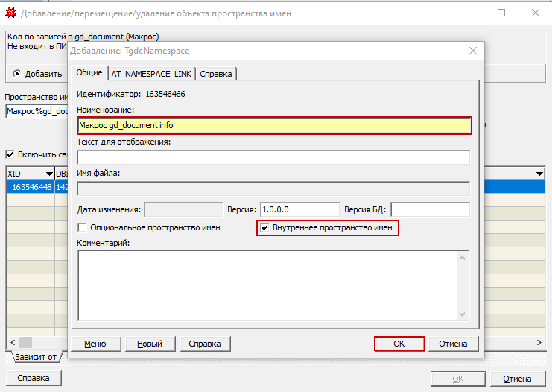Click the Новый button
The height and width of the screenshot is (392, 552).
(x=150, y=344)
